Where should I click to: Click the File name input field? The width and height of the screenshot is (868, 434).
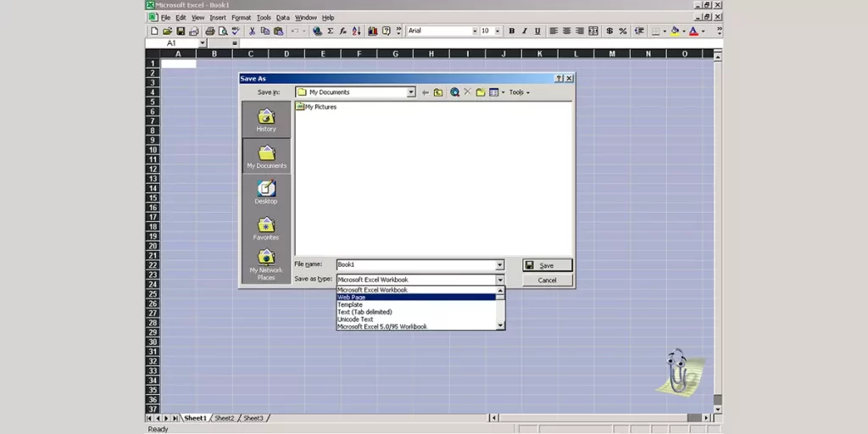(416, 265)
